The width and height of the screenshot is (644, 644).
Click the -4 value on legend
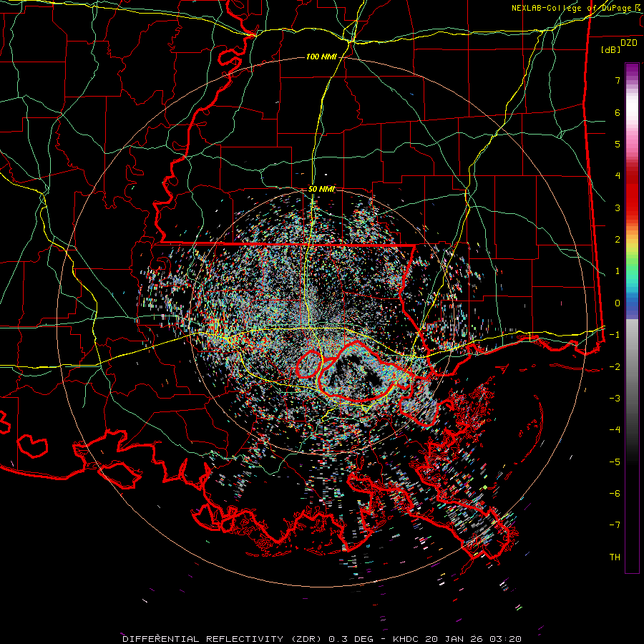click(x=615, y=430)
